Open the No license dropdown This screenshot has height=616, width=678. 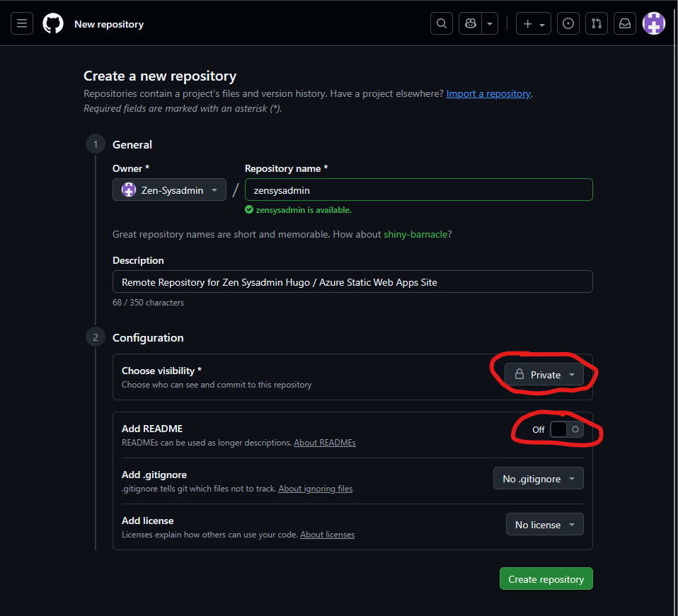point(544,525)
